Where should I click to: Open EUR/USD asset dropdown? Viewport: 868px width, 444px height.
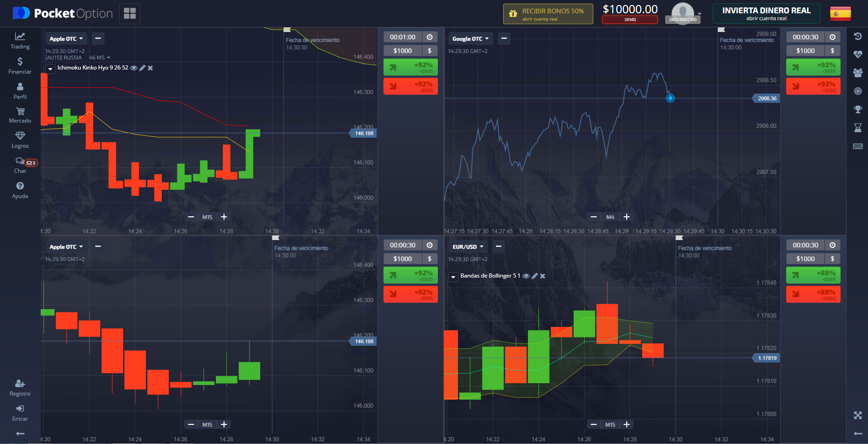click(x=468, y=246)
